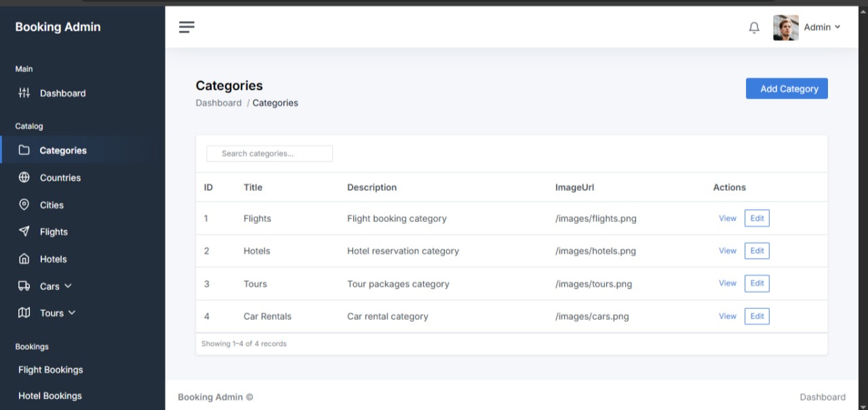Open the Dashboard breadcrumb link

(218, 102)
